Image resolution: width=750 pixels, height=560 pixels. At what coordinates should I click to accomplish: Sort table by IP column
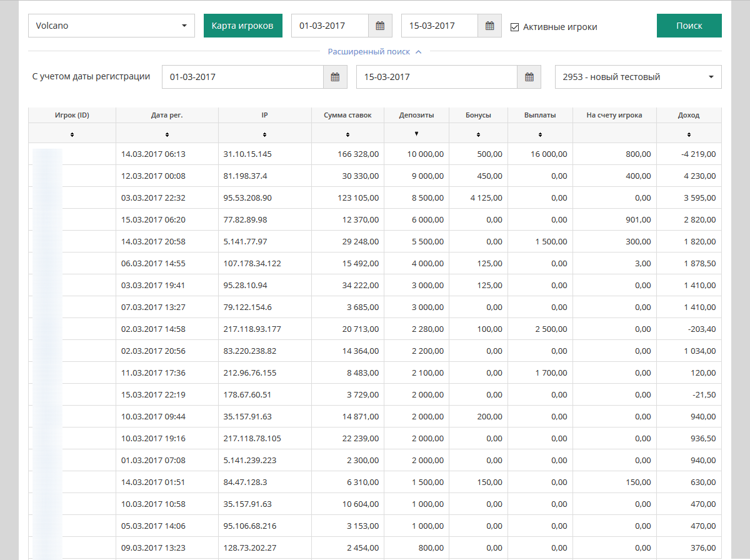pyautogui.click(x=264, y=134)
